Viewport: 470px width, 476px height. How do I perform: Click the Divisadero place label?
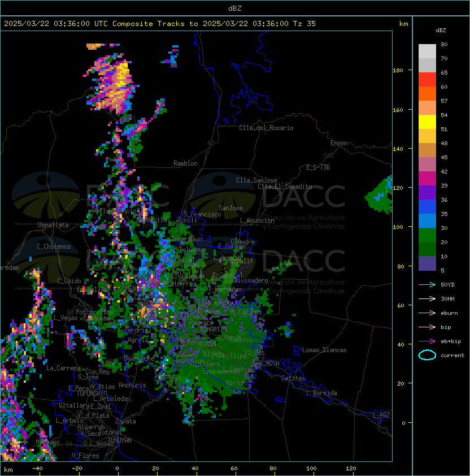(251, 280)
